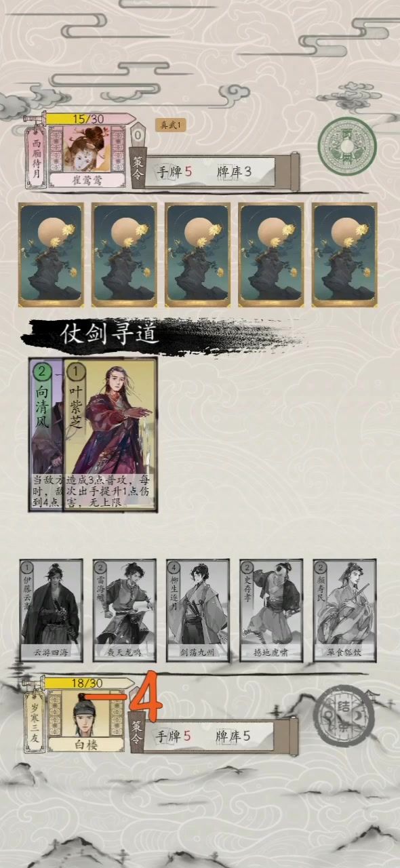Tap the green coin icon
The image size is (400, 868).
tap(347, 146)
